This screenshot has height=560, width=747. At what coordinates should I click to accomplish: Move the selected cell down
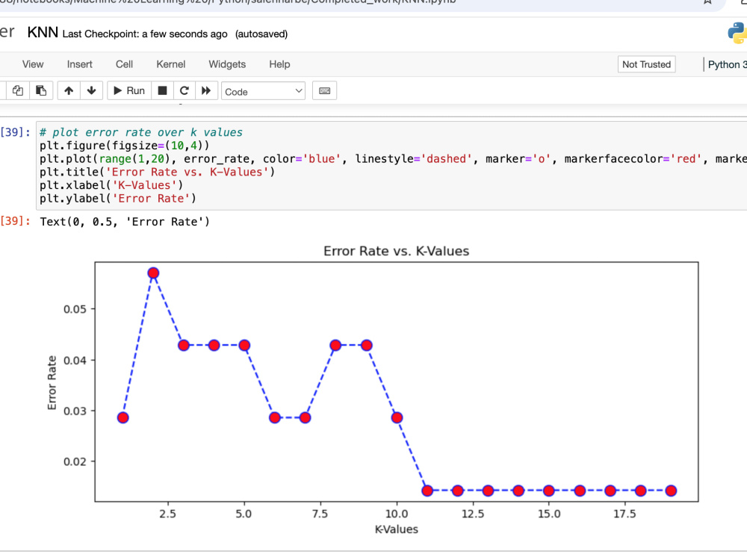(x=91, y=90)
